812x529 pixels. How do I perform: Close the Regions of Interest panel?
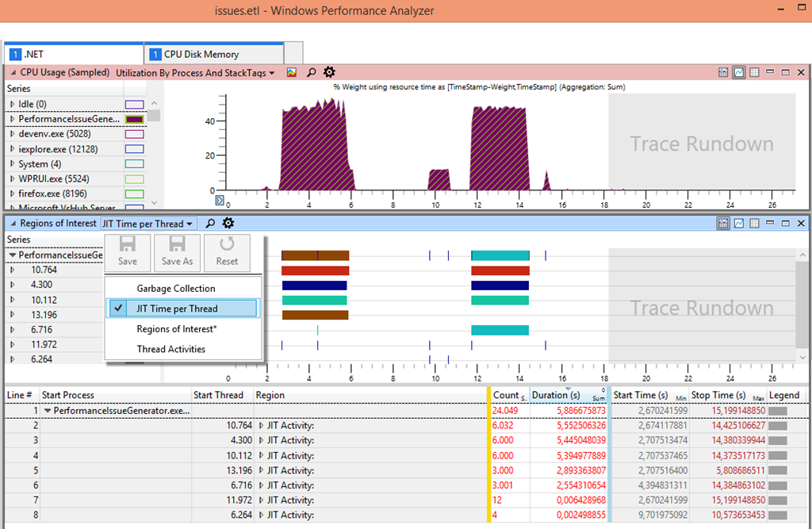point(801,224)
